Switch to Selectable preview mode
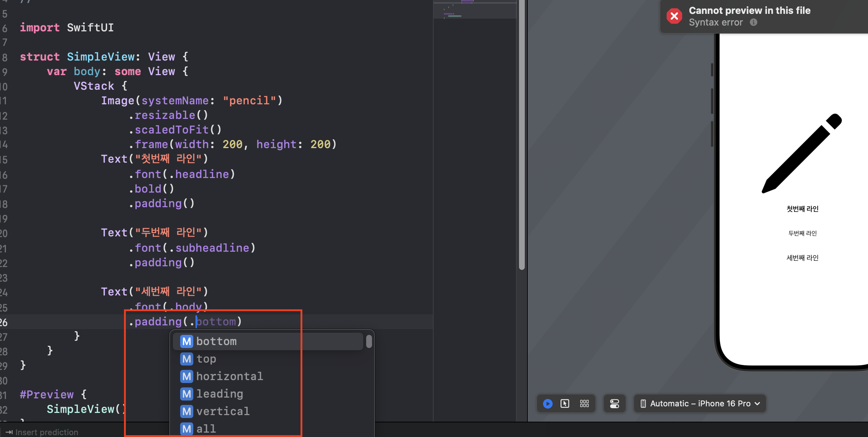The height and width of the screenshot is (437, 868). pos(565,403)
